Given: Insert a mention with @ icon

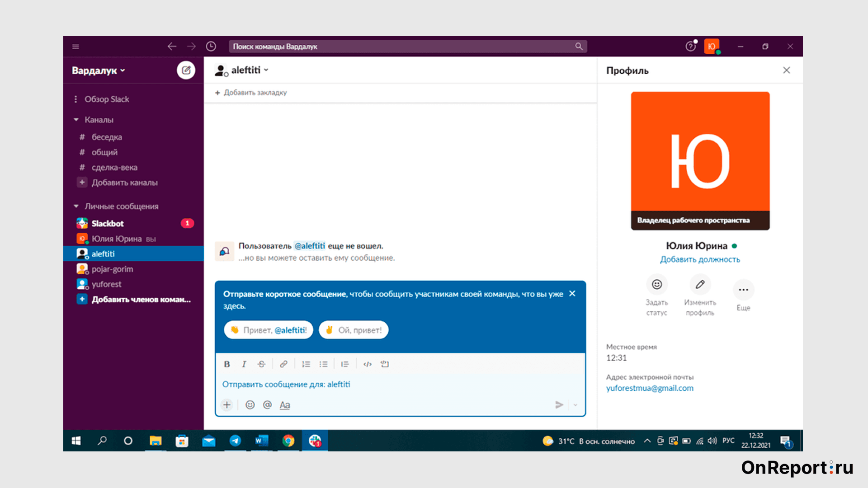Looking at the screenshot, I should [x=267, y=405].
